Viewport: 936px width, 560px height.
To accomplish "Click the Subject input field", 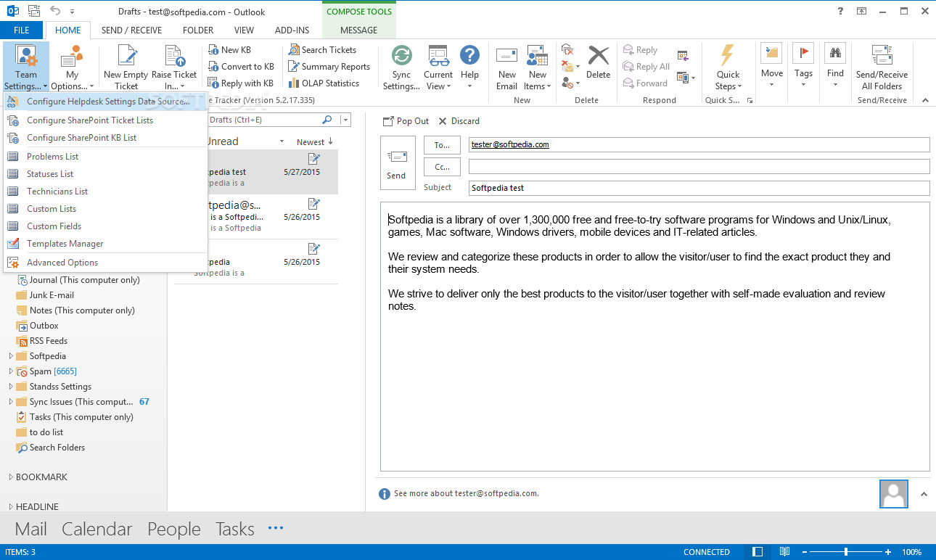I will click(699, 188).
